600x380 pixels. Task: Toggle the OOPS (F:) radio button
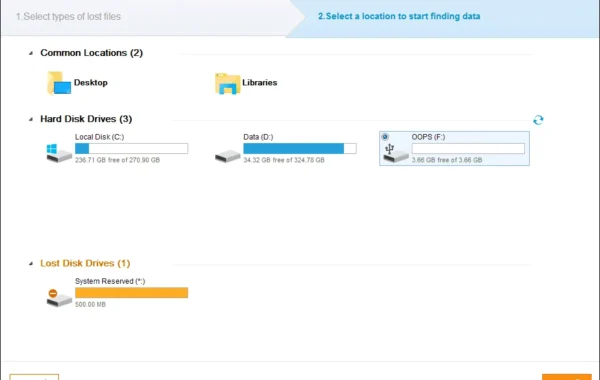coord(385,137)
